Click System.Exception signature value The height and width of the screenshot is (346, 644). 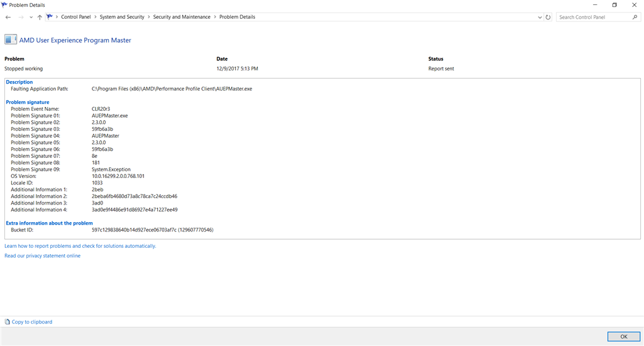[111, 169]
